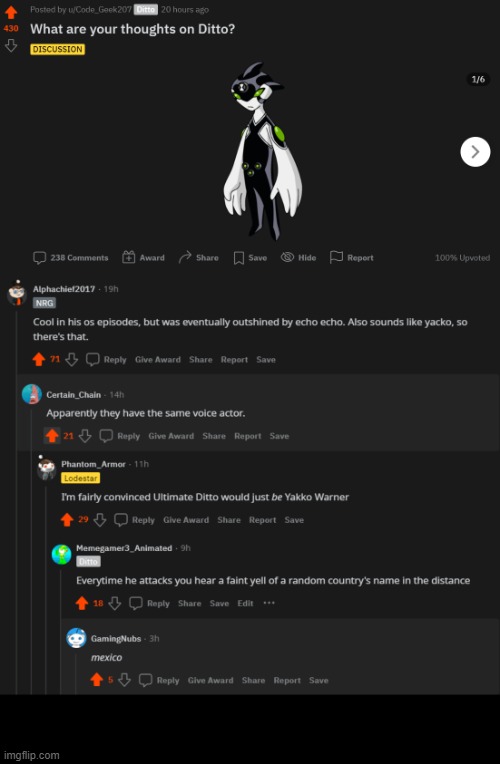Image resolution: width=500 pixels, height=764 pixels.
Task: Open the Ditto alien image
Action: click(262, 151)
